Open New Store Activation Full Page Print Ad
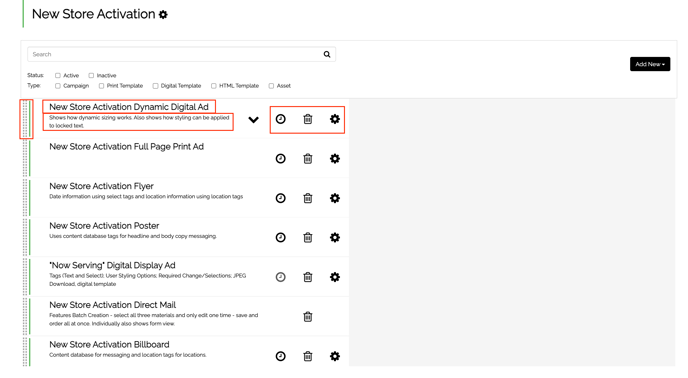This screenshot has height=378, width=688. pyautogui.click(x=126, y=147)
